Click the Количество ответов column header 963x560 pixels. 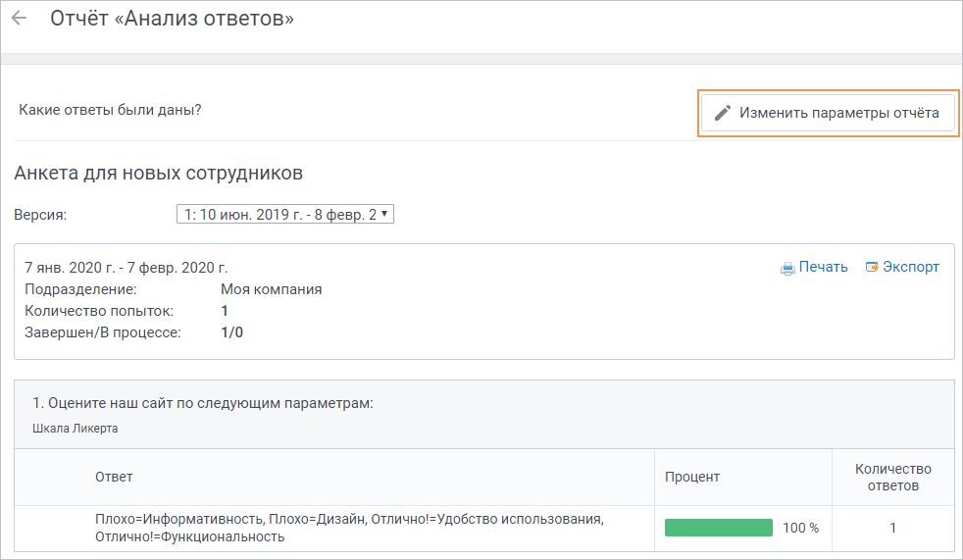coord(893,477)
